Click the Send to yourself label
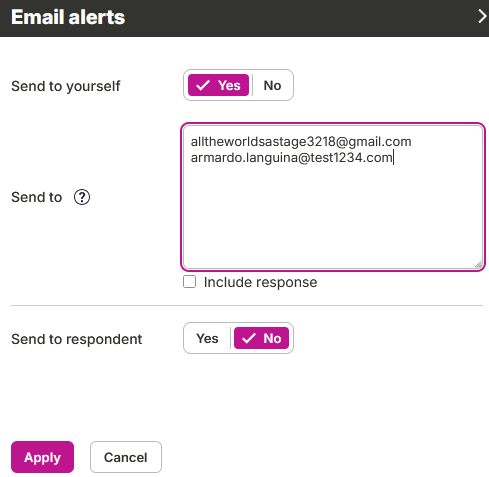This screenshot has height=477, width=489. [66, 86]
